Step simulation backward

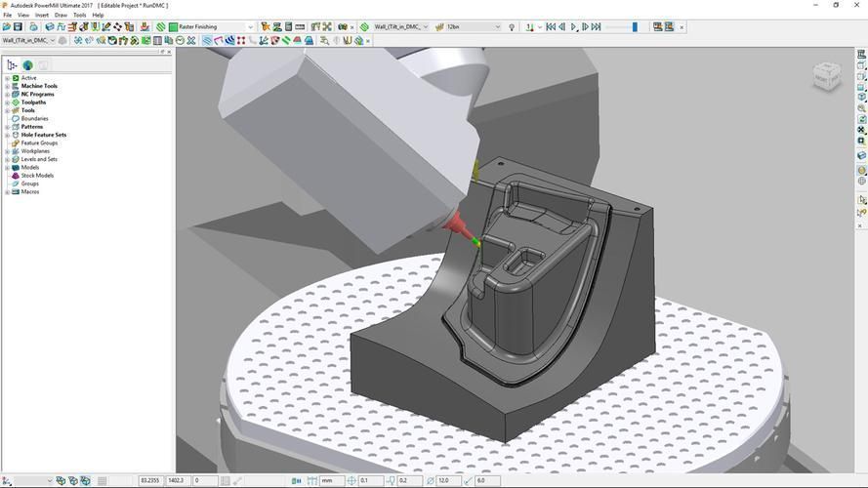(x=561, y=26)
